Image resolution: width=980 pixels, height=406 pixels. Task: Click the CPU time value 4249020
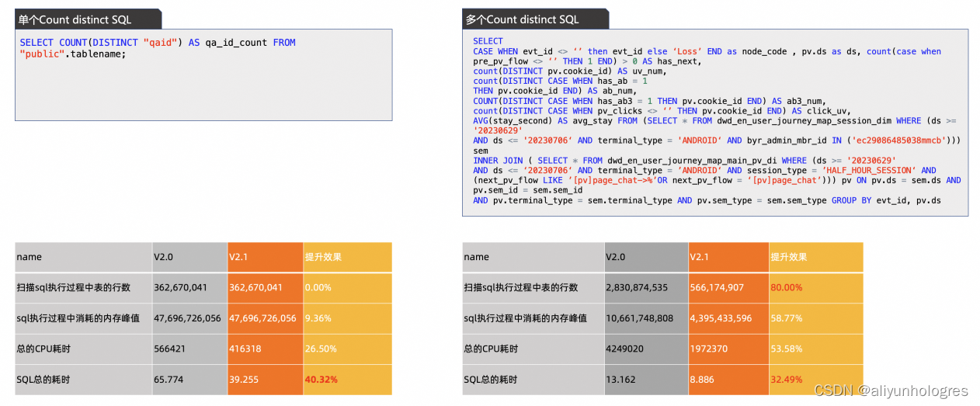tap(646, 349)
